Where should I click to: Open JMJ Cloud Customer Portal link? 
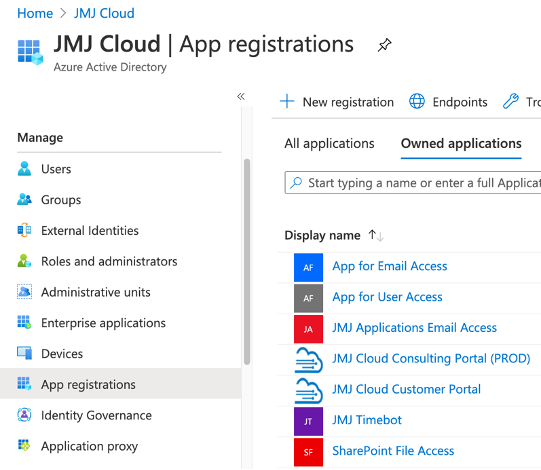(406, 389)
